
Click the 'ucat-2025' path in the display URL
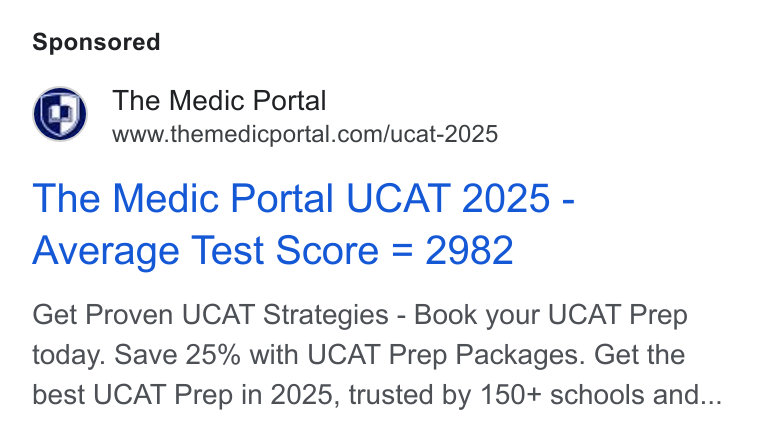pyautogui.click(x=443, y=134)
